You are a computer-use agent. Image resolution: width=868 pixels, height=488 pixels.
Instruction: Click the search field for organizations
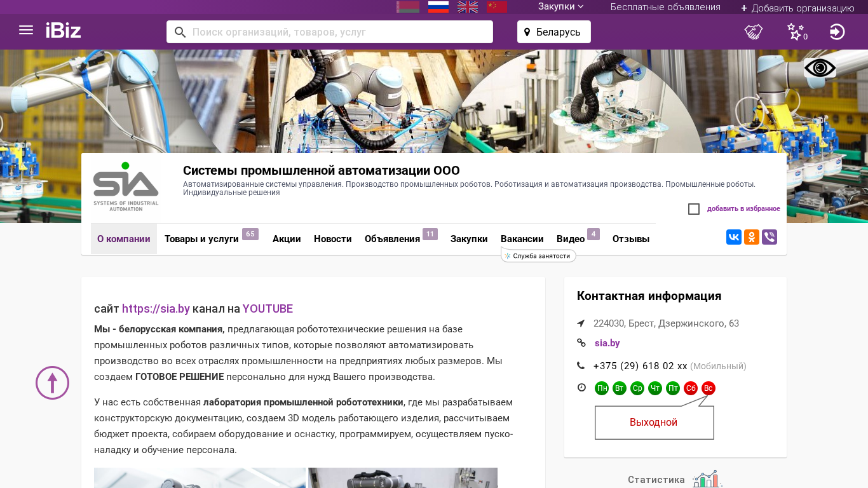coord(330,32)
